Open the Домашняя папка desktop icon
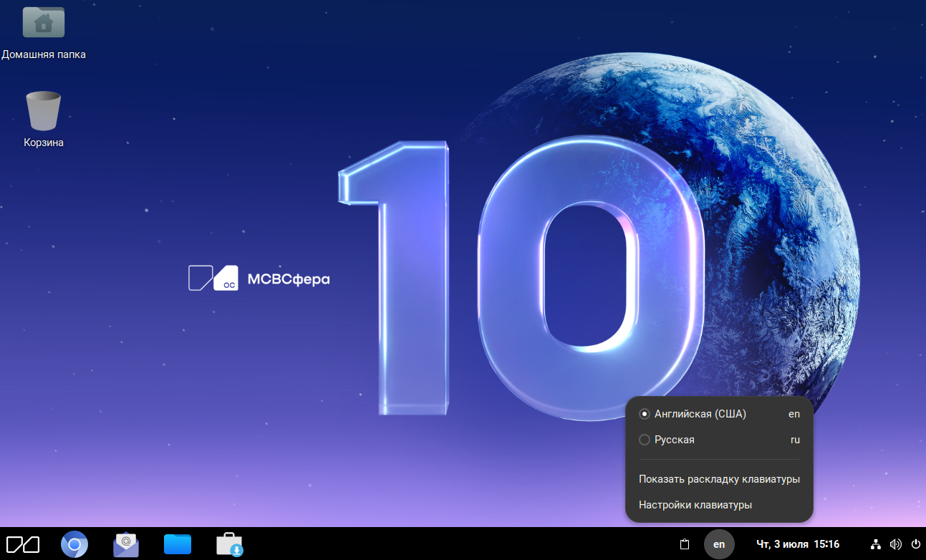 tap(44, 22)
